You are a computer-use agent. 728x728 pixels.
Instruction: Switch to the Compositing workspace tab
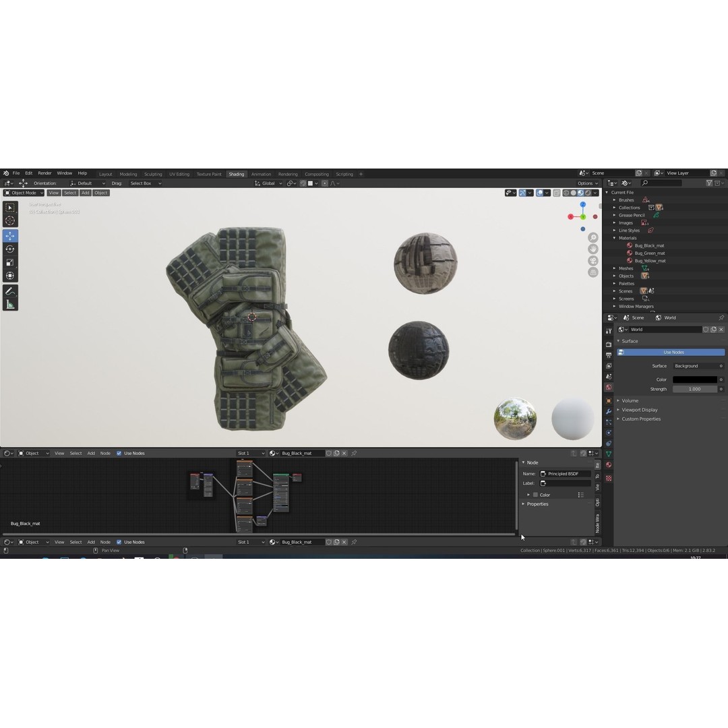317,174
